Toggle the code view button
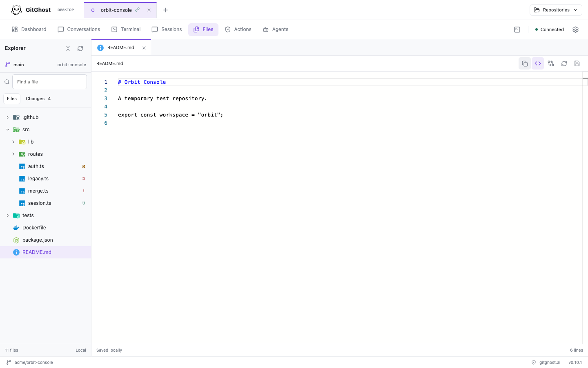 pyautogui.click(x=538, y=63)
